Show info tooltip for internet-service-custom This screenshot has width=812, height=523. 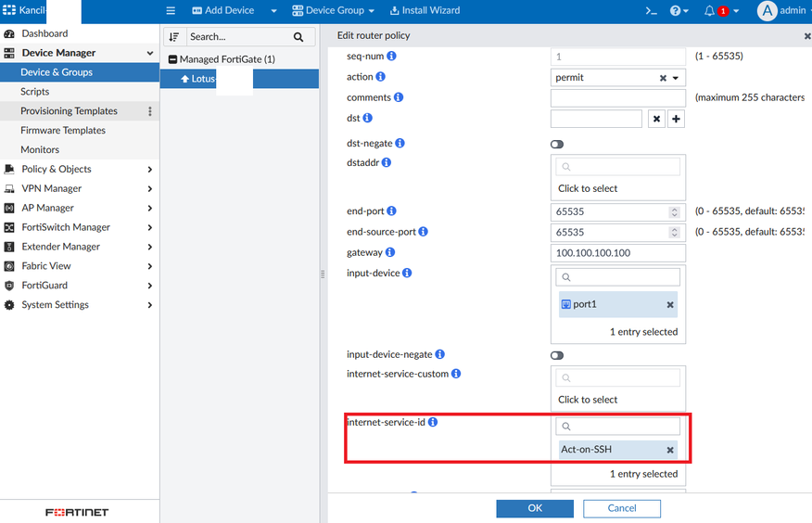pos(456,374)
